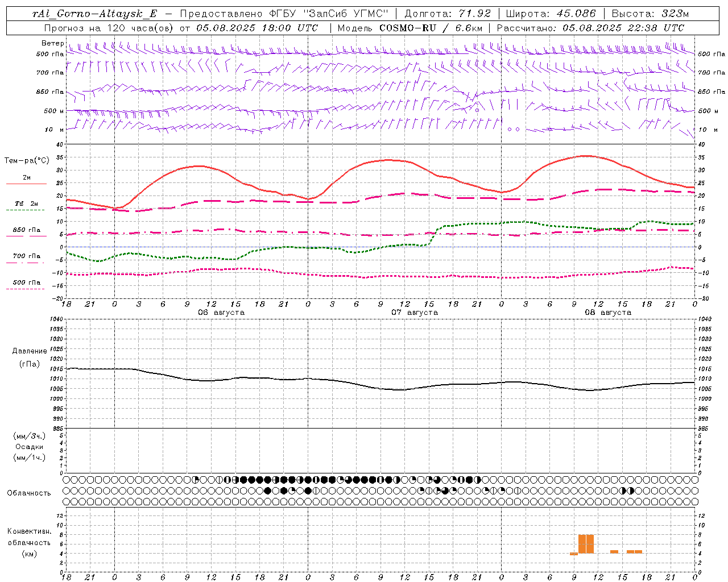
Task: Click the Широта: 45.086 header field
Action: [551, 14]
